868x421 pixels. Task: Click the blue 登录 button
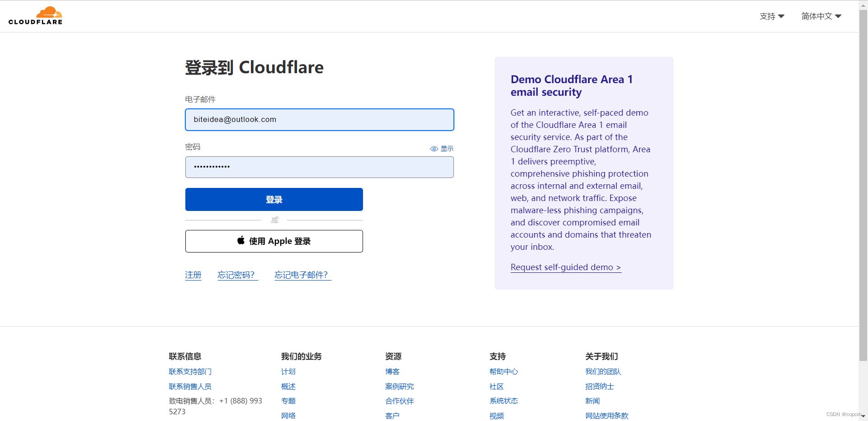[274, 200]
